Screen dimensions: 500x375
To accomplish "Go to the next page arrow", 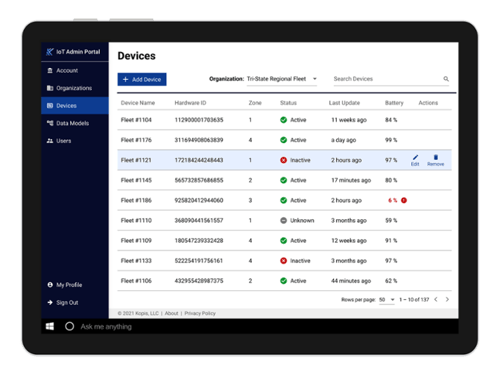I will pyautogui.click(x=447, y=299).
